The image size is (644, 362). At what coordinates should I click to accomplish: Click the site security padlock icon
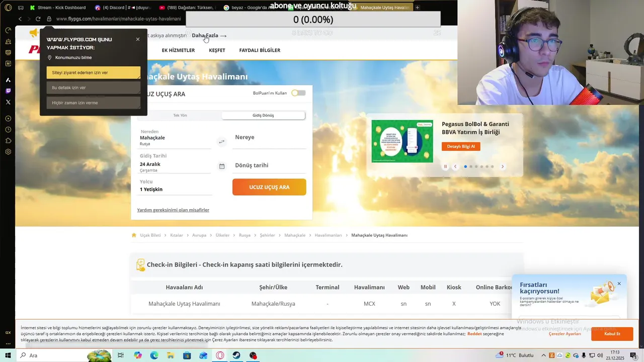[49, 19]
